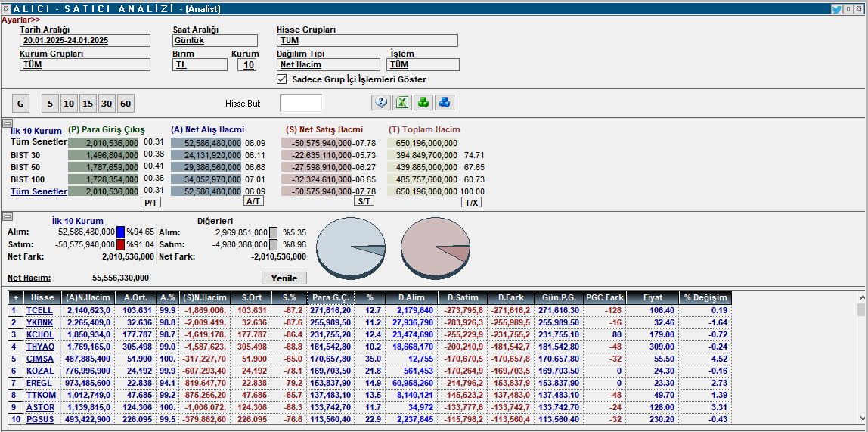This screenshot has height=432, width=868.
Task: Open İlk 10 Kurum link above BIST rows
Action: click(36, 131)
